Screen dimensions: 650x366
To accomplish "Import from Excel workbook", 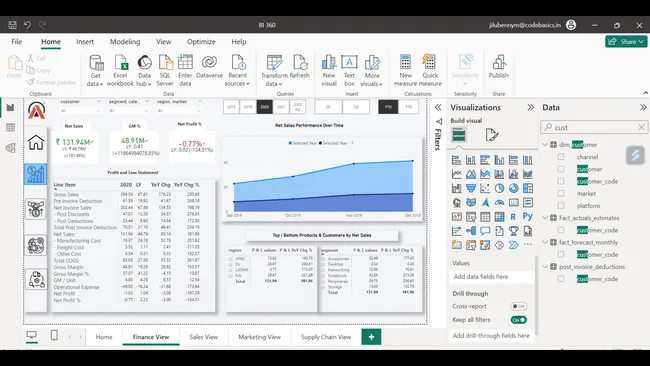I will [120, 71].
